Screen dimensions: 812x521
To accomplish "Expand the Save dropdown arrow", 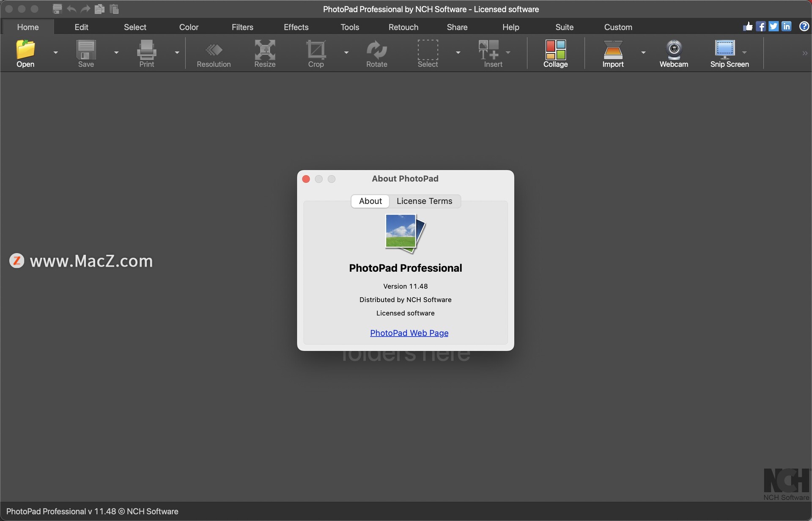I will coord(116,52).
